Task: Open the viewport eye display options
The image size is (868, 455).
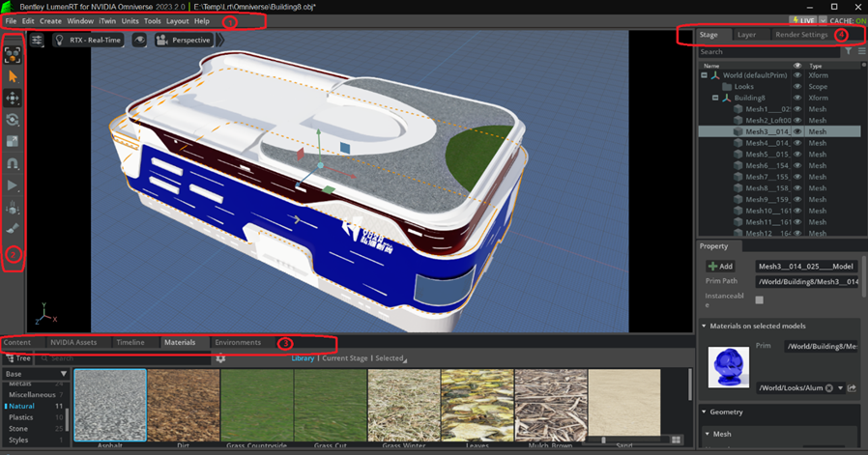Action: coord(139,40)
